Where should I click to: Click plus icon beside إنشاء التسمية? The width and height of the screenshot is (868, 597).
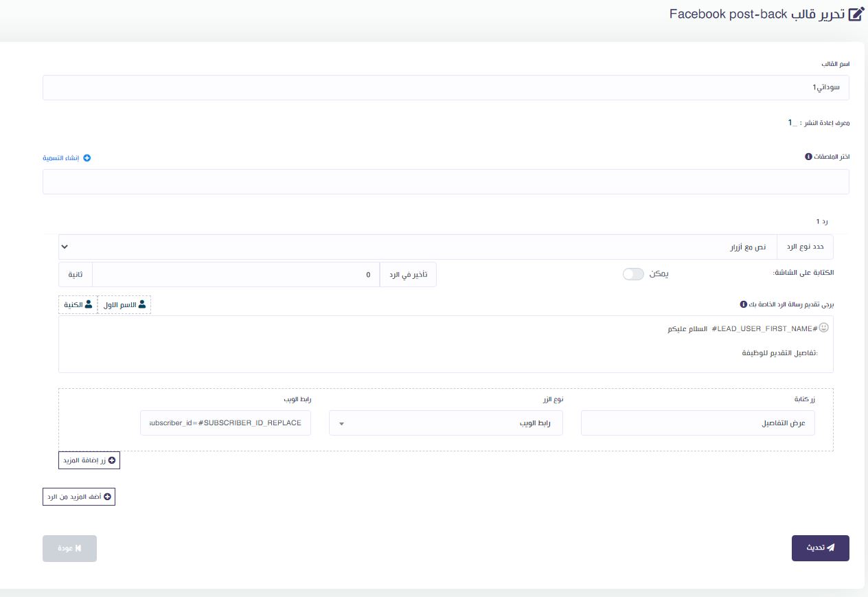[x=87, y=158]
